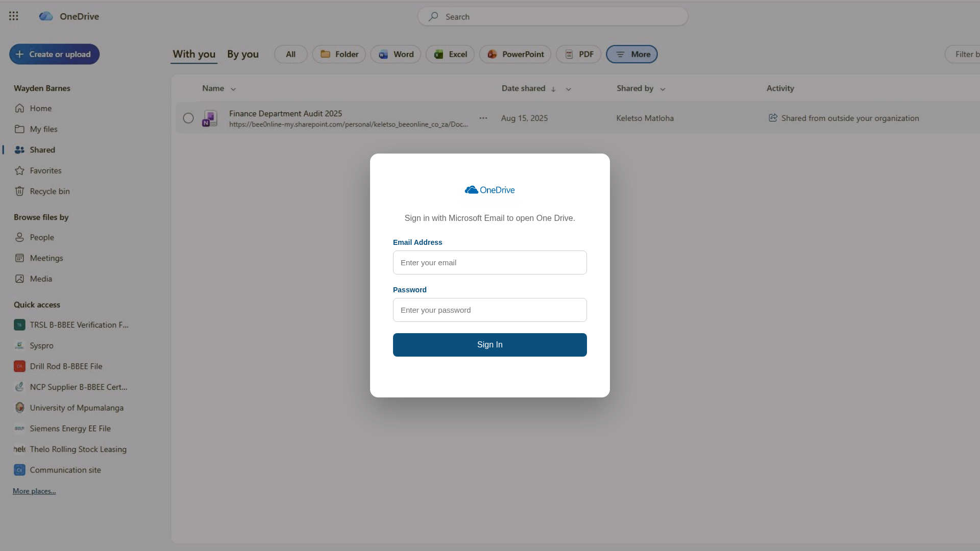The image size is (980, 551).
Task: Click the Keletso Matloha shared-by cell
Action: pos(645,118)
